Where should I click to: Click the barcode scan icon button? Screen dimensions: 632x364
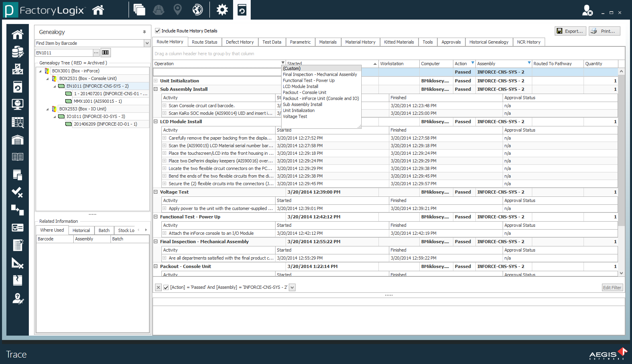[x=105, y=52]
